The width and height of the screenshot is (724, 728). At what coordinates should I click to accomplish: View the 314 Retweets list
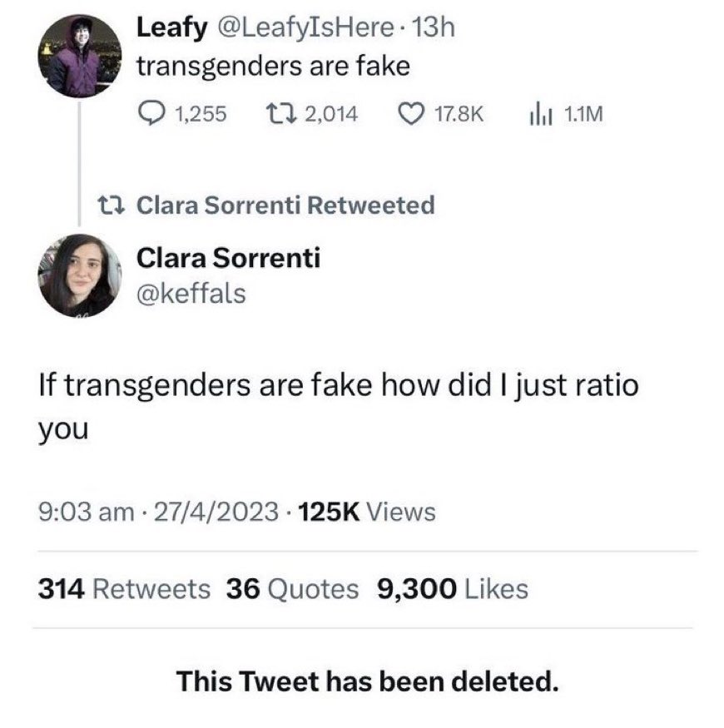tap(125, 589)
